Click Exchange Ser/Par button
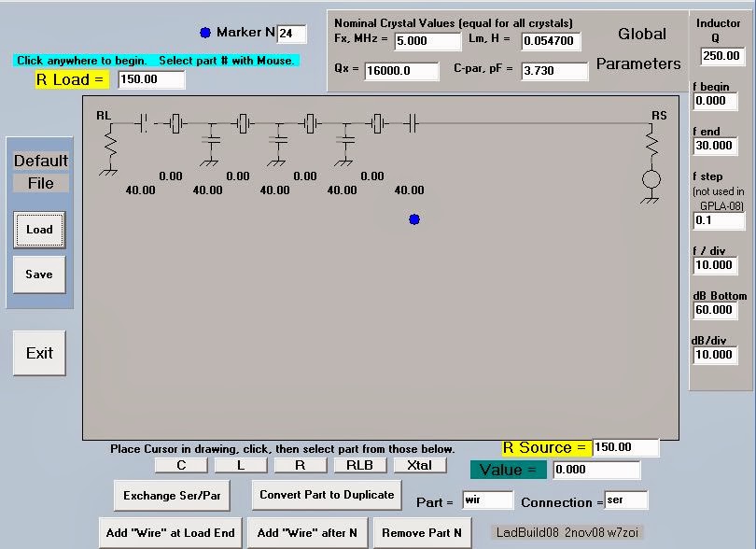Screen dimensions: 756x549 [172, 496]
